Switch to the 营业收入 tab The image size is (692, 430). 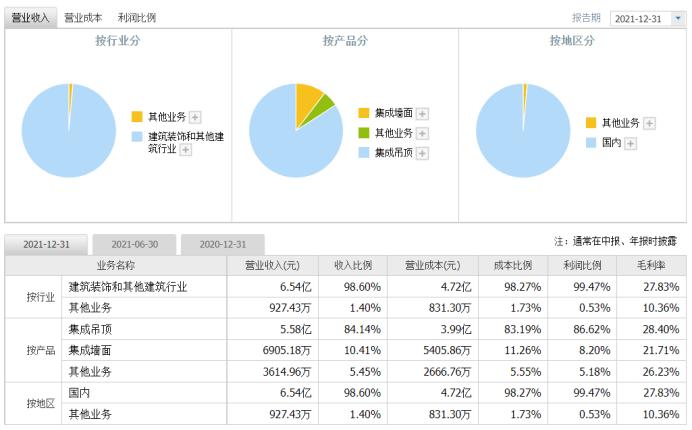[30, 18]
